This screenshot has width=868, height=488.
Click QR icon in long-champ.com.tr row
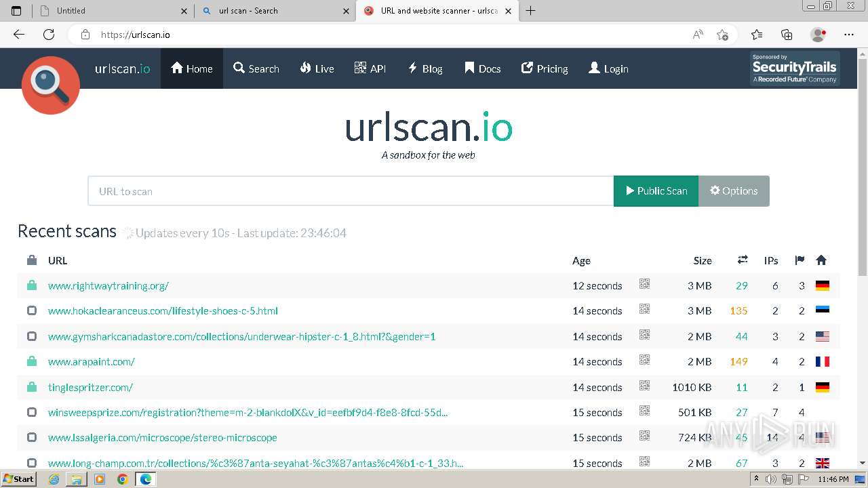pos(644,462)
